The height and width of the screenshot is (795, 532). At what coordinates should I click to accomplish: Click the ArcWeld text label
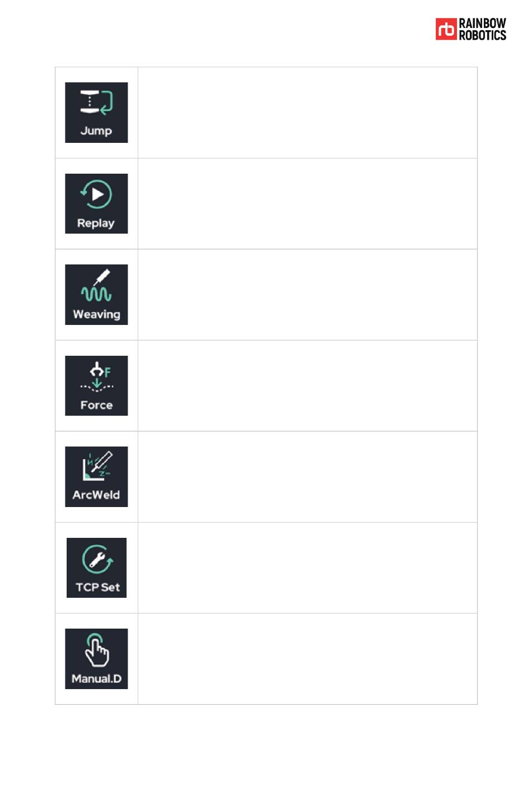pyautogui.click(x=96, y=495)
